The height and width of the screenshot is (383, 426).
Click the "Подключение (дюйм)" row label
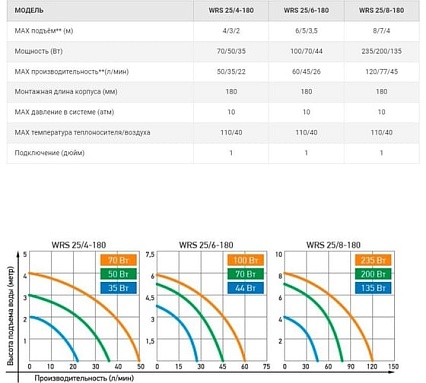(49, 153)
